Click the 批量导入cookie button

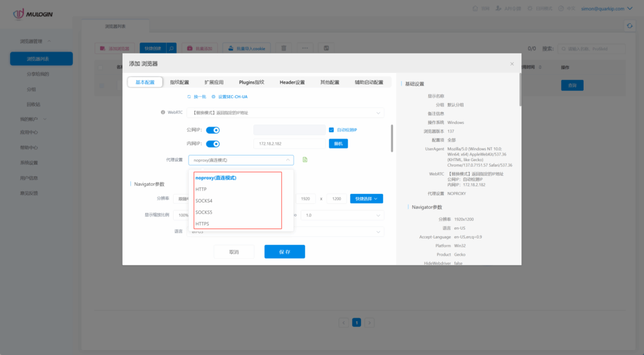247,48
